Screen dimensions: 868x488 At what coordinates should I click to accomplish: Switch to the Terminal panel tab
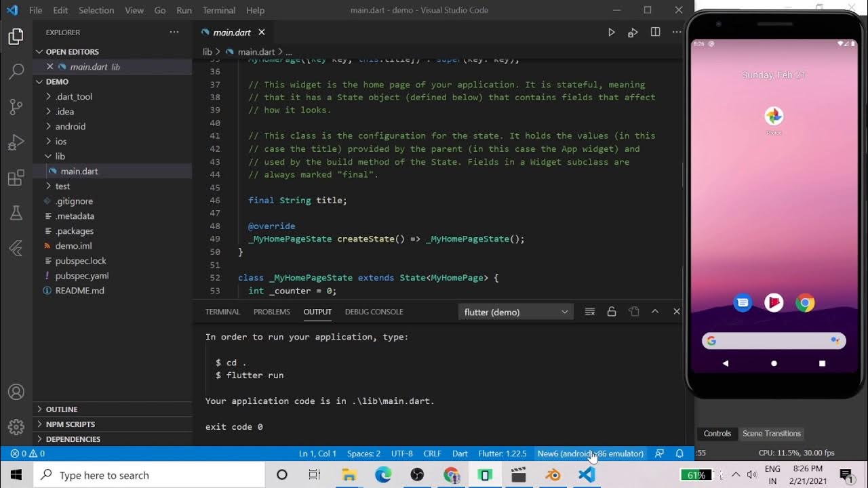tap(222, 312)
